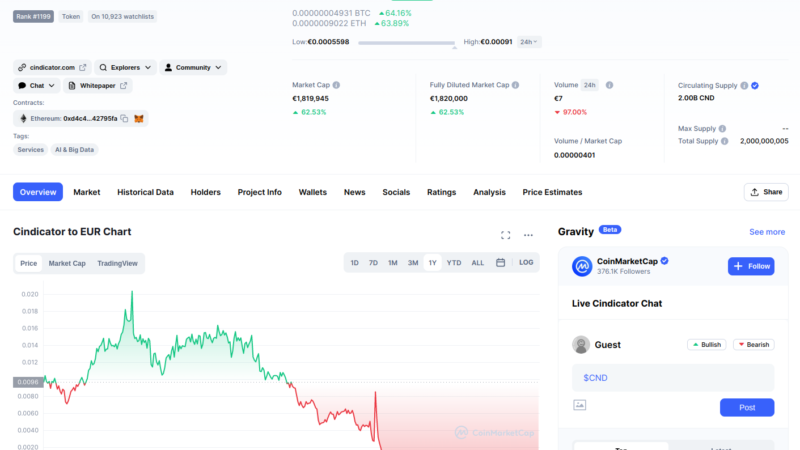This screenshot has height=450, width=800.
Task: Click Market Cap info icon
Action: (x=336, y=85)
